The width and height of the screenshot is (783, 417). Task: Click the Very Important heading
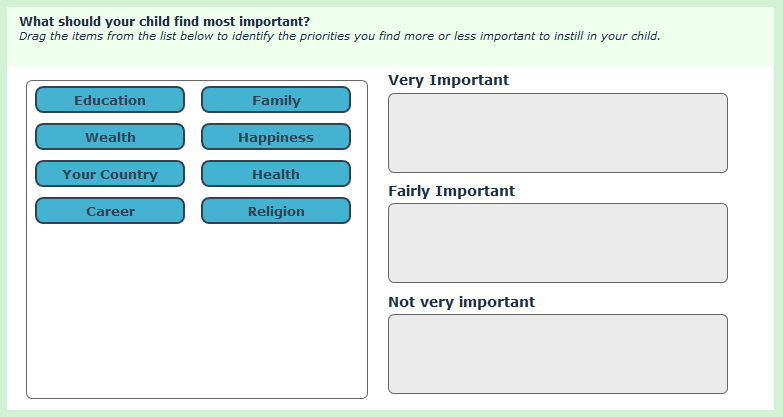click(x=448, y=80)
